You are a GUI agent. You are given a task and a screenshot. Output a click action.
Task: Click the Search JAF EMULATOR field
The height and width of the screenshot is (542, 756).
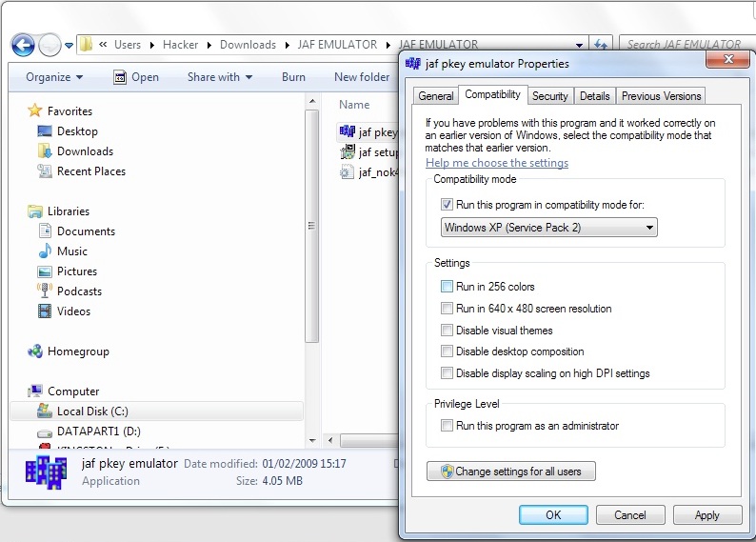pyautogui.click(x=686, y=45)
